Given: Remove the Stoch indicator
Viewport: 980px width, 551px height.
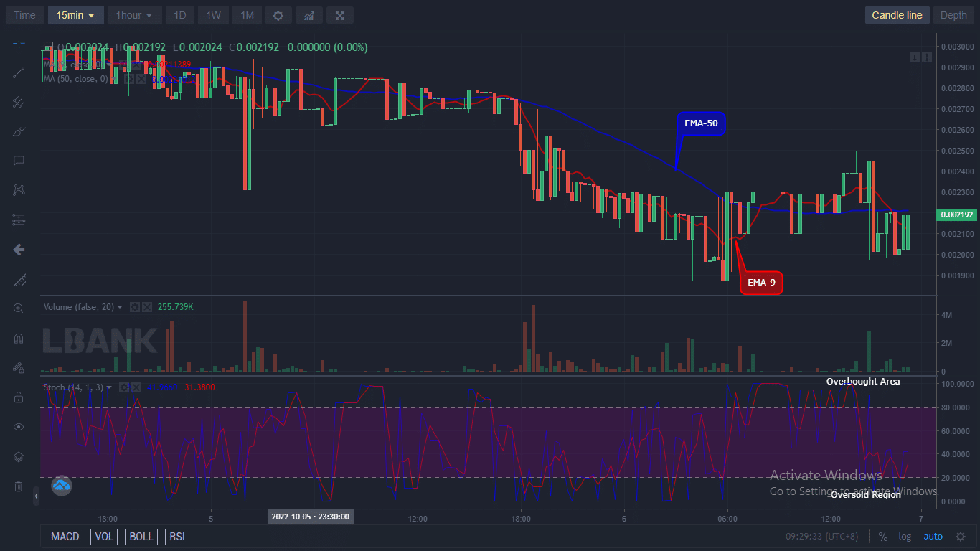Looking at the screenshot, I should click(136, 387).
